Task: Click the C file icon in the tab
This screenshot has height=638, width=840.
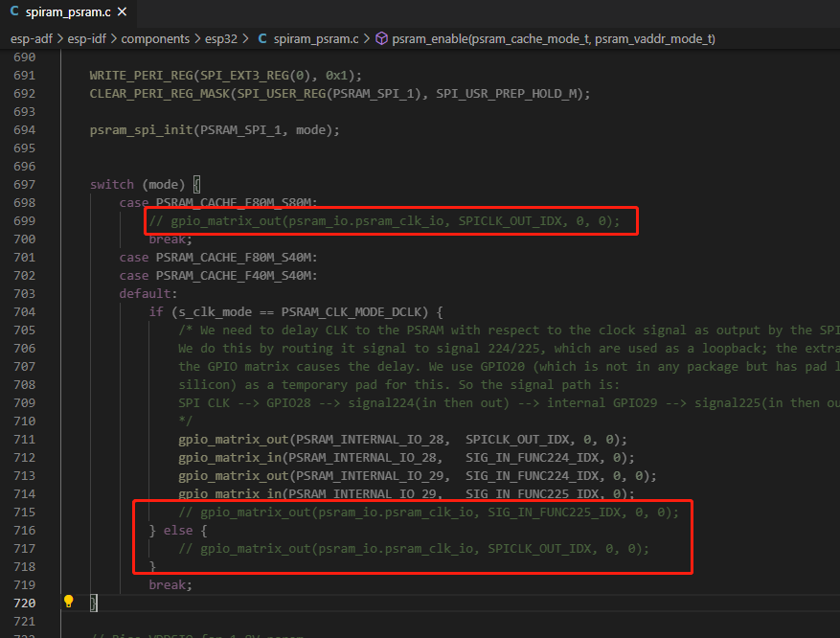Action: pyautogui.click(x=14, y=11)
